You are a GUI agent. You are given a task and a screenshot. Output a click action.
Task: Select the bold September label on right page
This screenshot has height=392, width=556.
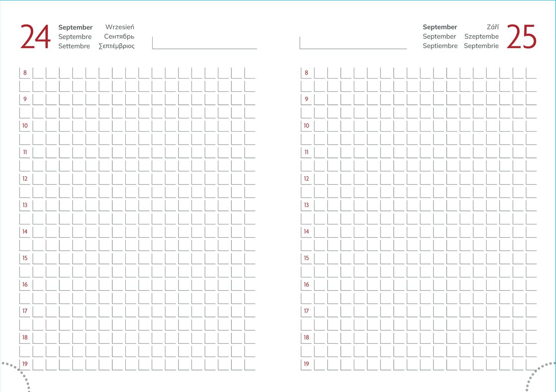440,27
